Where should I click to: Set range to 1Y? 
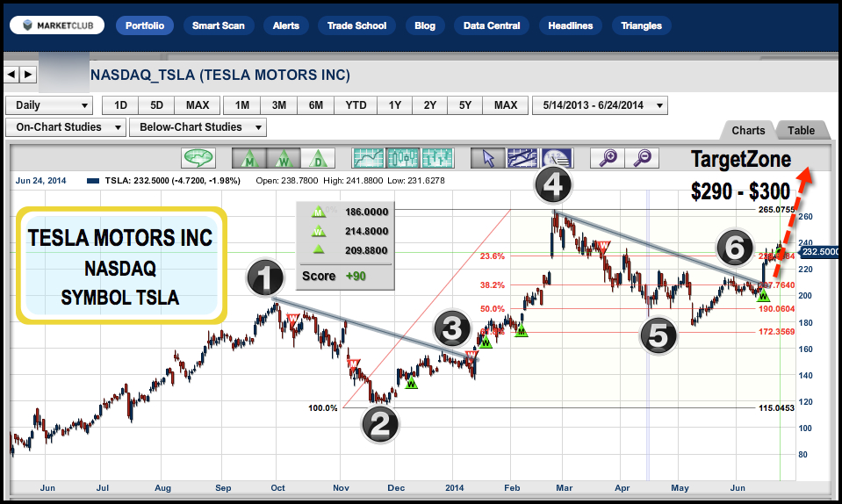click(x=395, y=105)
